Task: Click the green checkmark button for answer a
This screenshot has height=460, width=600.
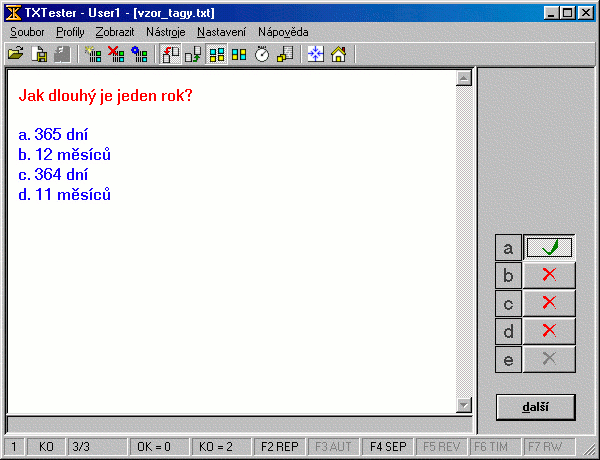Action: pos(549,248)
